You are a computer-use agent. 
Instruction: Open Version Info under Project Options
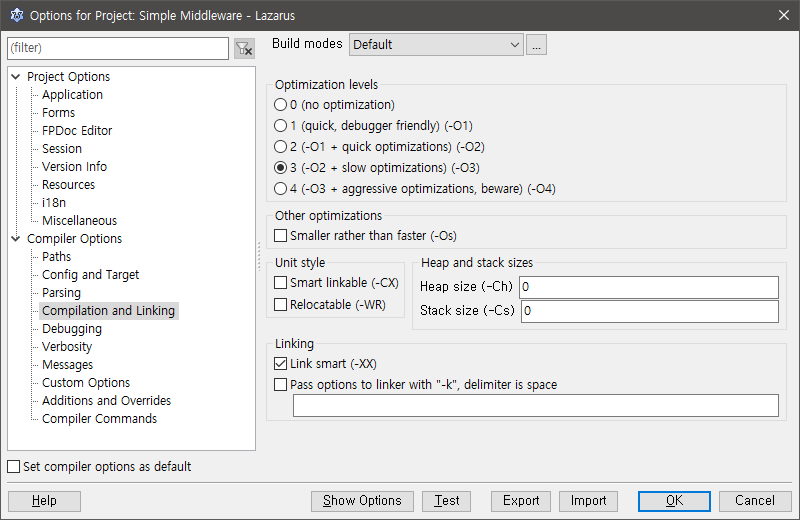pyautogui.click(x=74, y=167)
